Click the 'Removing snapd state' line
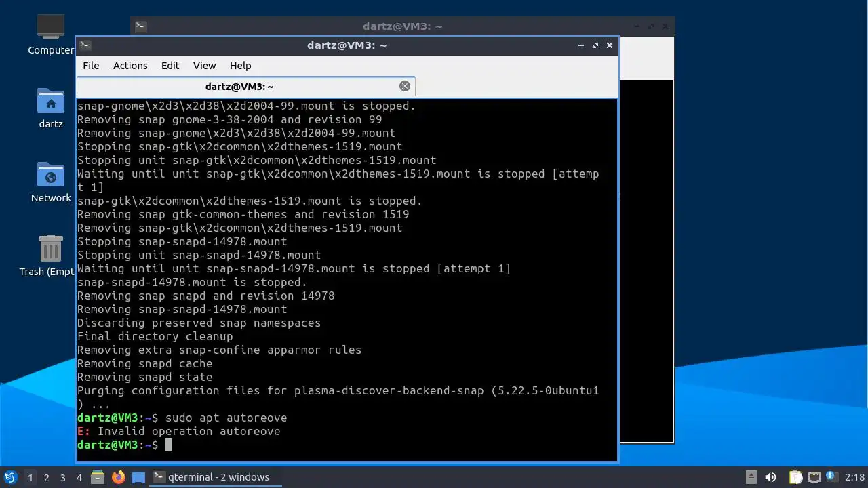 (144, 377)
